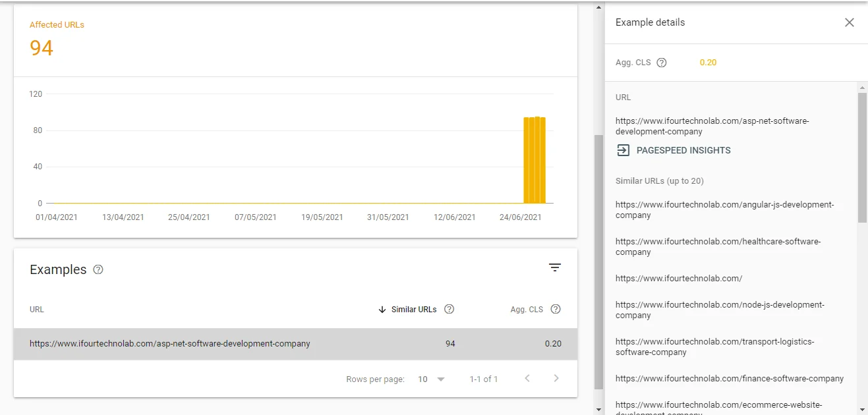The width and height of the screenshot is (868, 415).
Task: Click the 1-1 of 1 pagination text
Action: pyautogui.click(x=484, y=379)
